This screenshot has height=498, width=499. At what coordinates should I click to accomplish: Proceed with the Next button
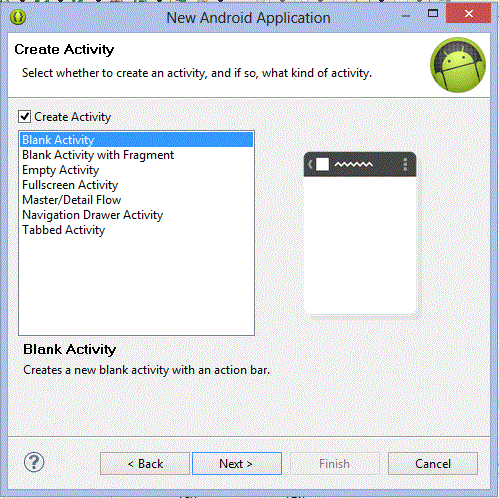[237, 464]
